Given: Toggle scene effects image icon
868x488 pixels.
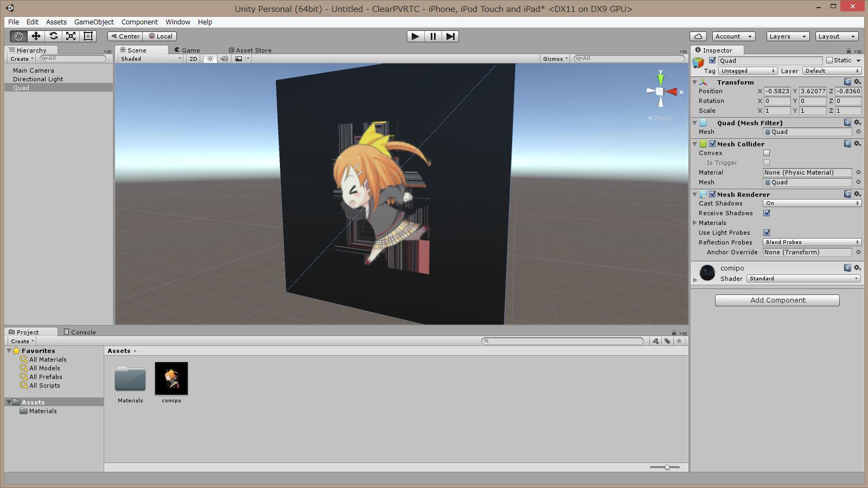Looking at the screenshot, I should coord(239,59).
